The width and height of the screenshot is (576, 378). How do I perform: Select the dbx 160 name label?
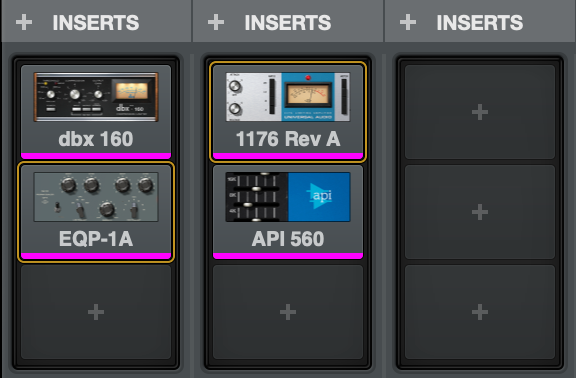[x=96, y=139]
